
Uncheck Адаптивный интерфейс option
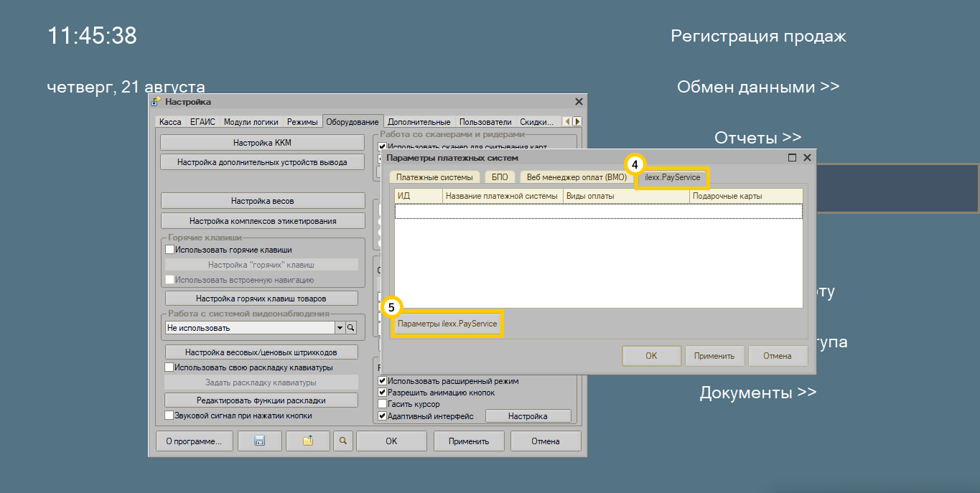tap(383, 416)
